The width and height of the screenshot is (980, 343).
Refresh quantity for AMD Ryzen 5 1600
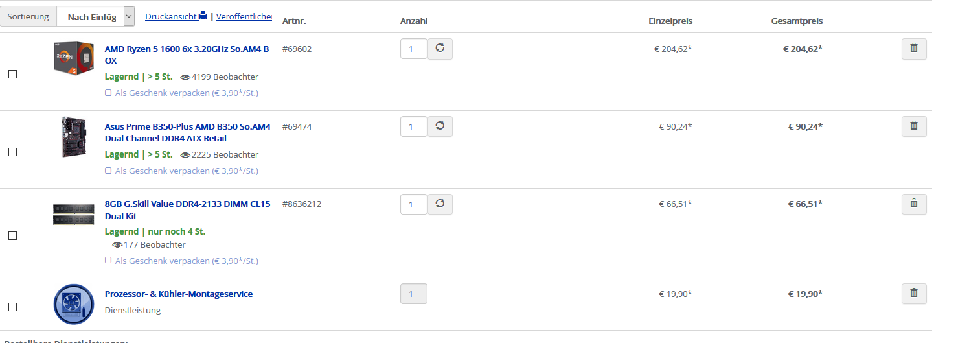point(440,49)
